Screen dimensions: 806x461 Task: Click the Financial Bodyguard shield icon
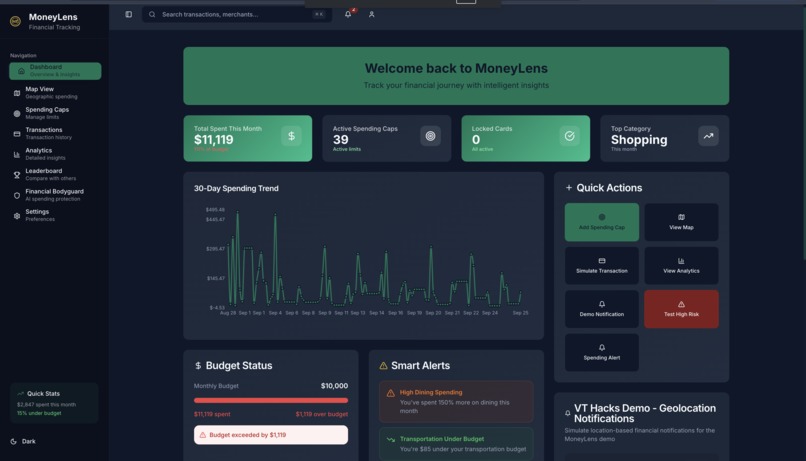click(x=17, y=195)
